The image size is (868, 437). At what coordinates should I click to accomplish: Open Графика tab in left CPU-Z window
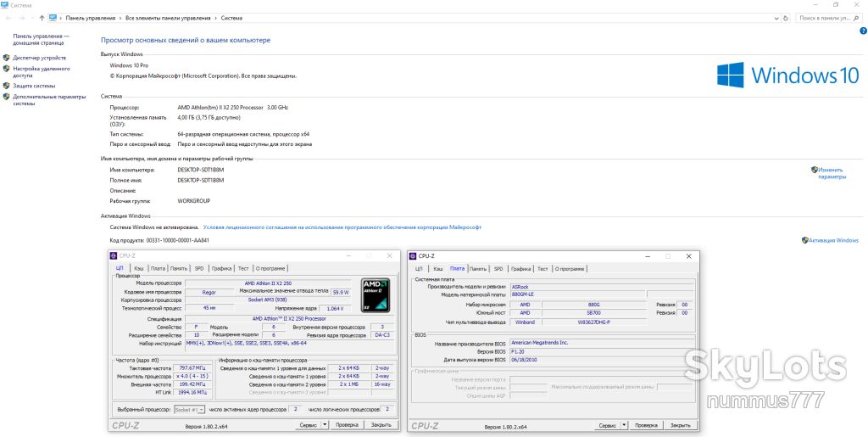(x=221, y=269)
